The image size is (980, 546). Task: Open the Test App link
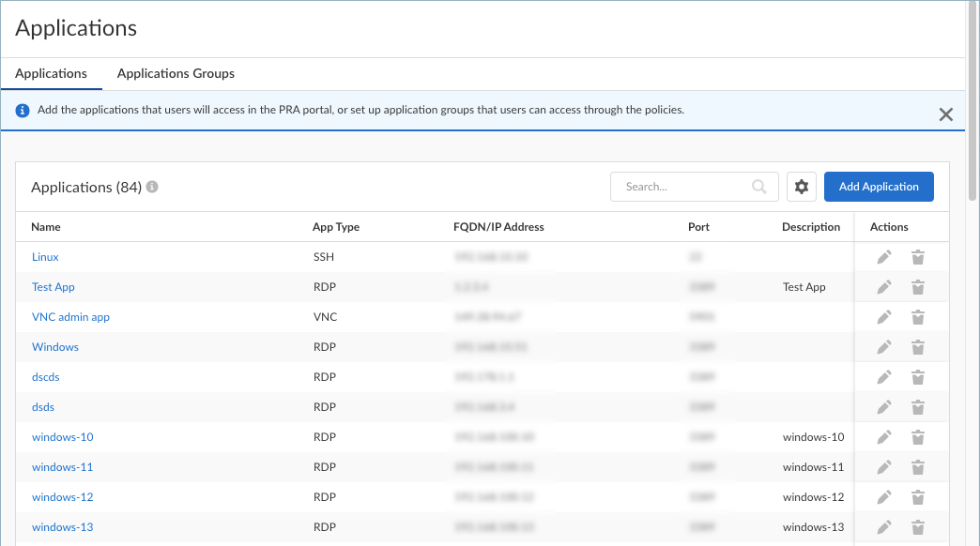coord(53,286)
